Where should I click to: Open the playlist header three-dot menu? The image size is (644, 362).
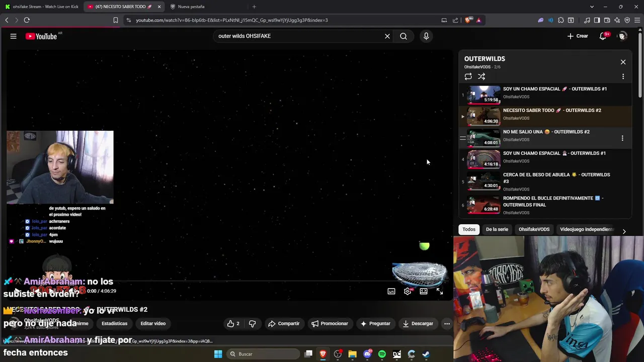pyautogui.click(x=623, y=76)
